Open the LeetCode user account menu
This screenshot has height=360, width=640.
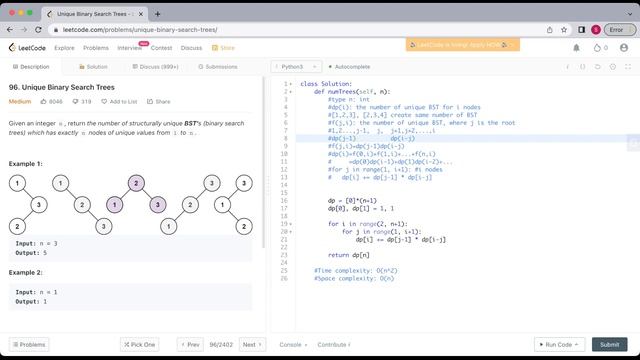pos(624,48)
